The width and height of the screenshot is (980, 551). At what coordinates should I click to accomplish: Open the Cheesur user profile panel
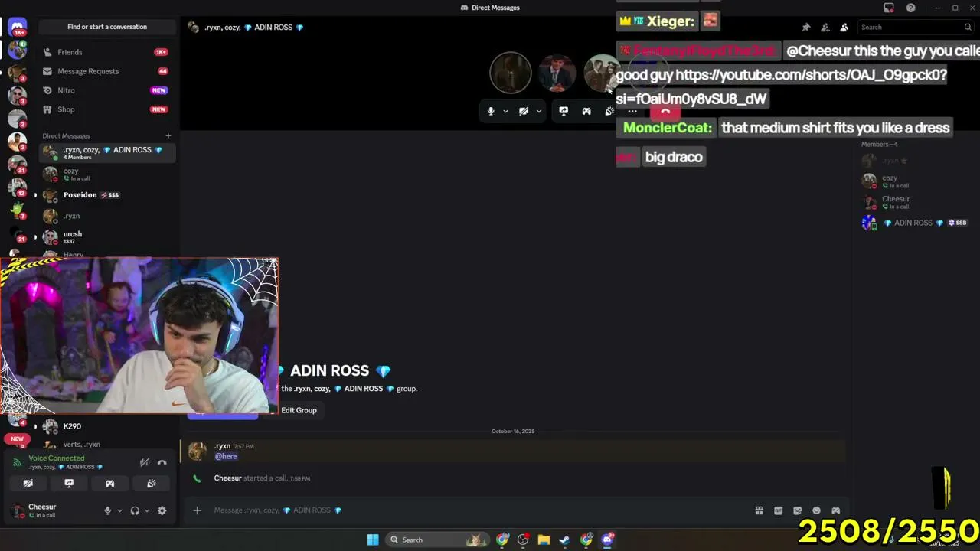coord(54,510)
